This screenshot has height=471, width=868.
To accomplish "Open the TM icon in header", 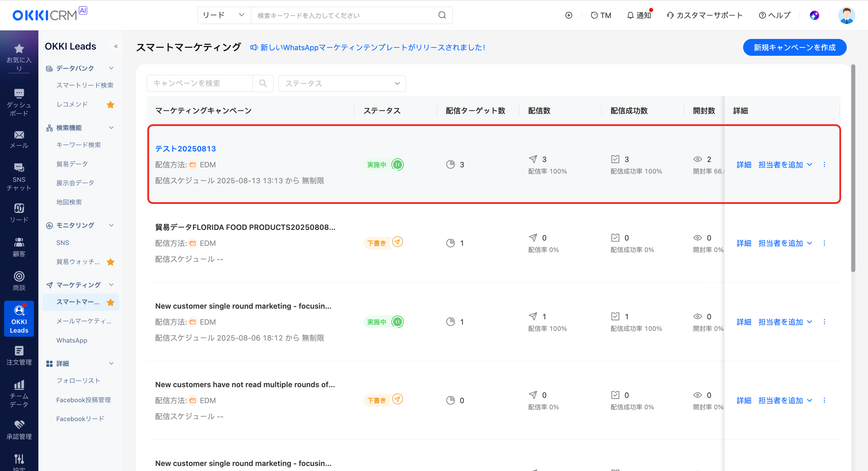I will click(601, 15).
